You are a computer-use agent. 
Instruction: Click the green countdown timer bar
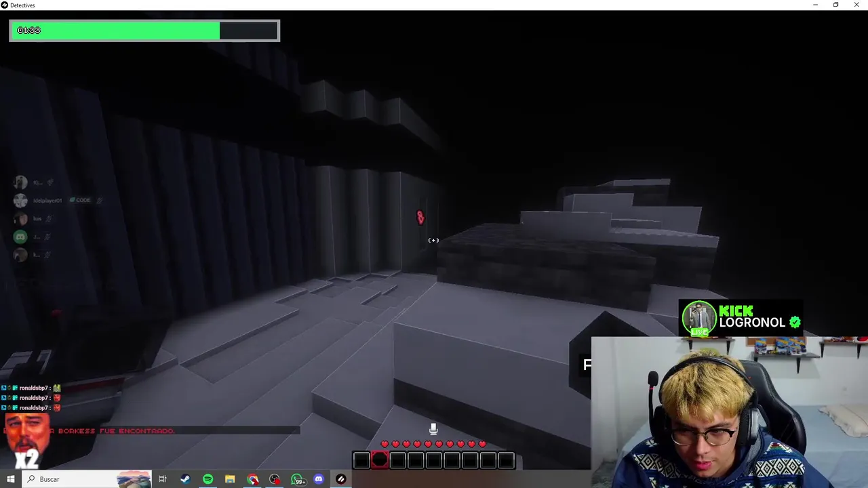click(x=144, y=30)
